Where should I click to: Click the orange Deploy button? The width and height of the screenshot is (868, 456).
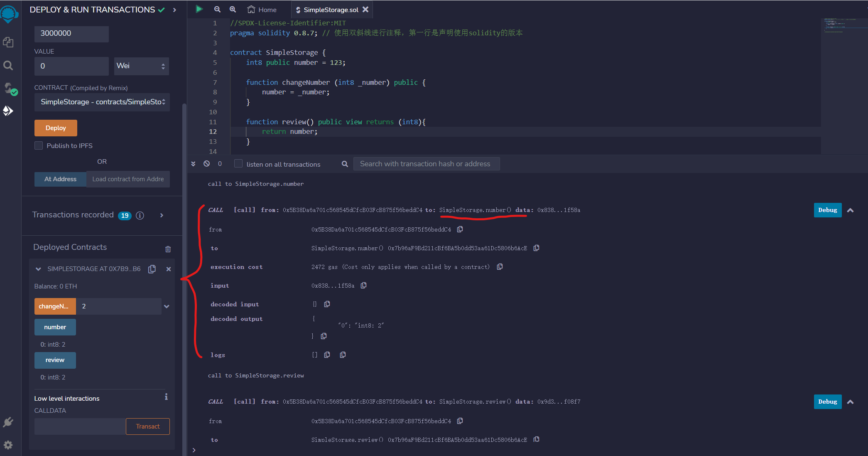pos(56,128)
